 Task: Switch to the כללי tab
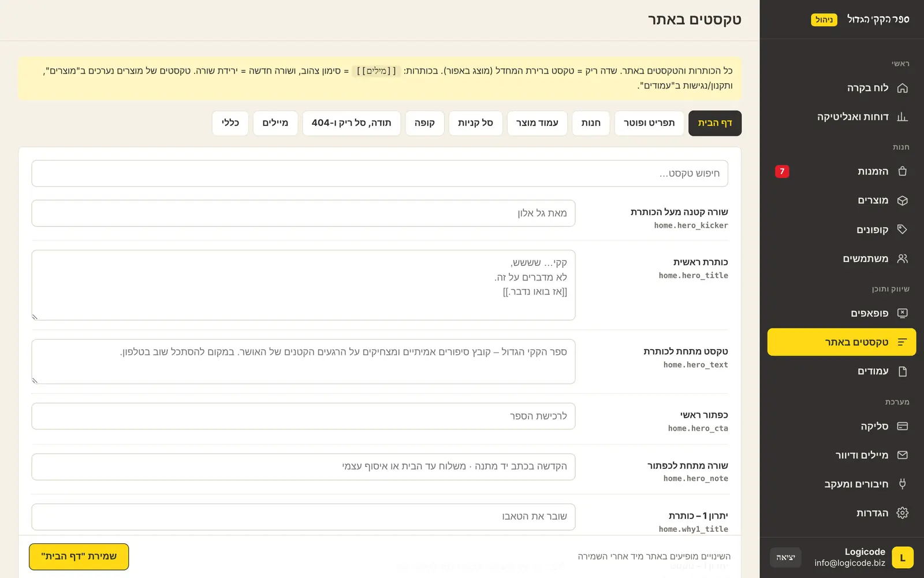tap(230, 123)
